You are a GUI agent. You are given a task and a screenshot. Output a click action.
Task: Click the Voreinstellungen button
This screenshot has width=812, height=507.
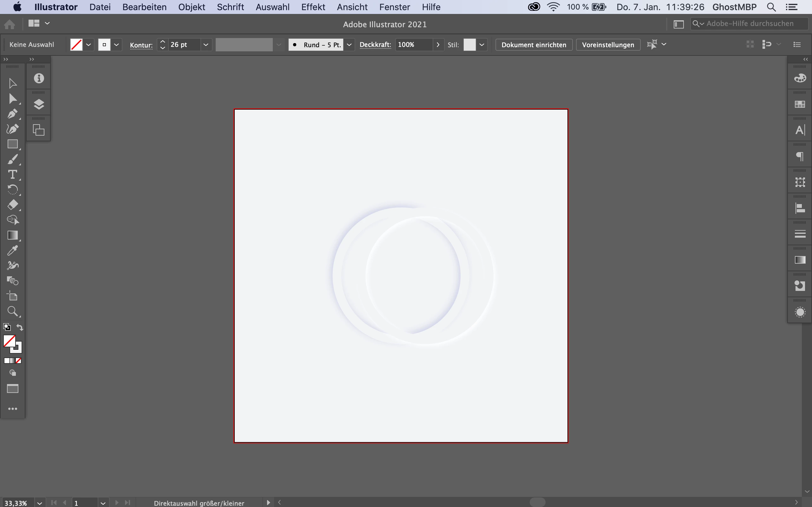[608, 45]
